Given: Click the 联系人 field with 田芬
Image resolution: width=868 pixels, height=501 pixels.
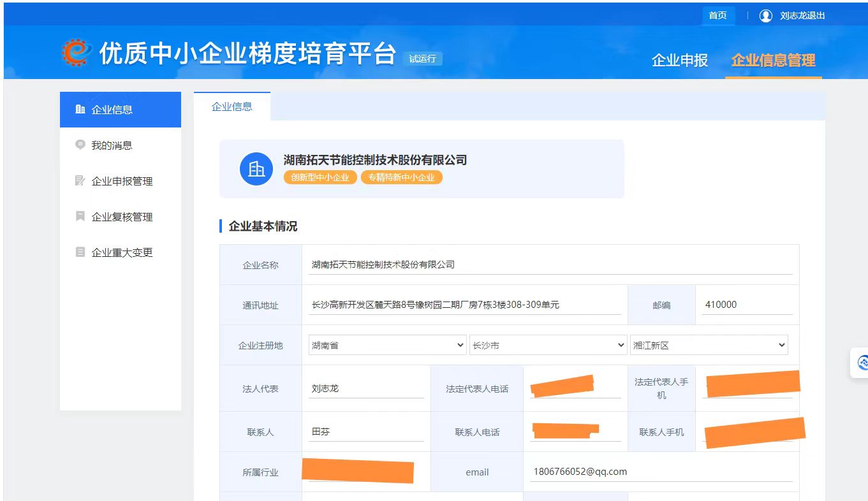Looking at the screenshot, I should coord(366,432).
